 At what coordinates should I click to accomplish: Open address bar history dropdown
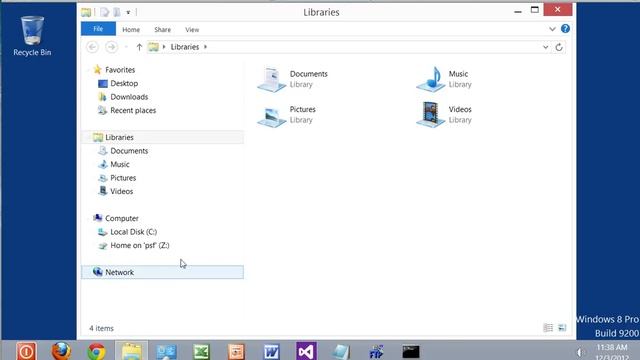[x=545, y=47]
